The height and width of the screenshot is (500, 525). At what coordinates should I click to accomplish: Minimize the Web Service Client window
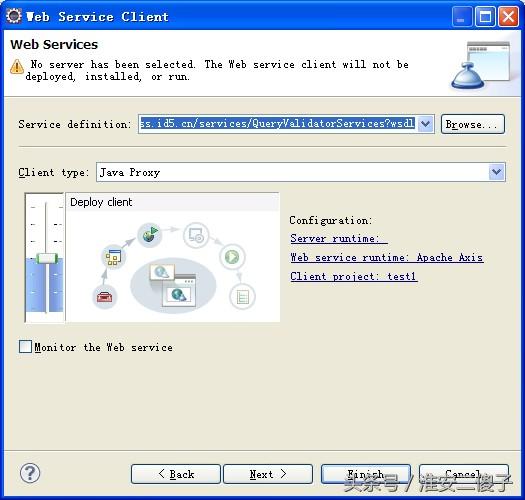click(462, 16)
